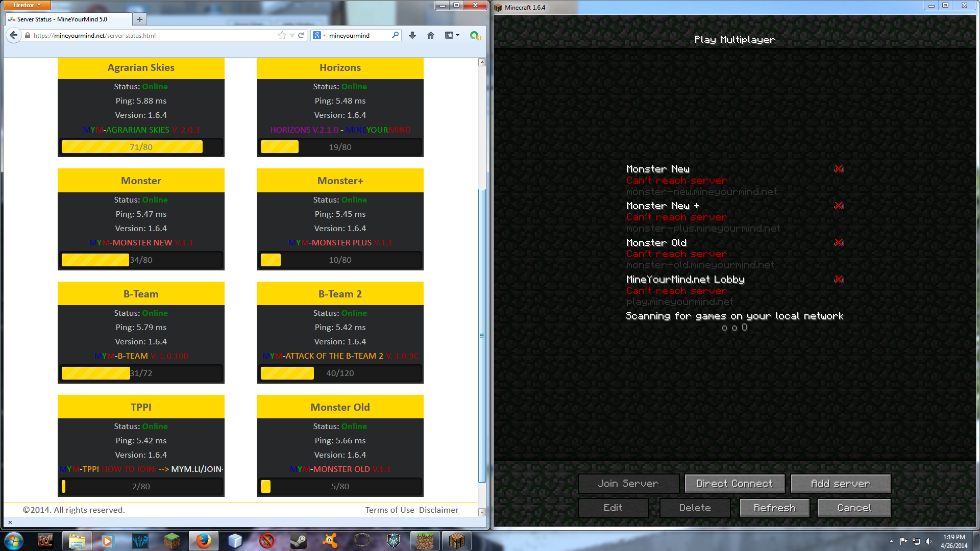Click the Join Server button
The height and width of the screenshot is (551, 980).
628,483
